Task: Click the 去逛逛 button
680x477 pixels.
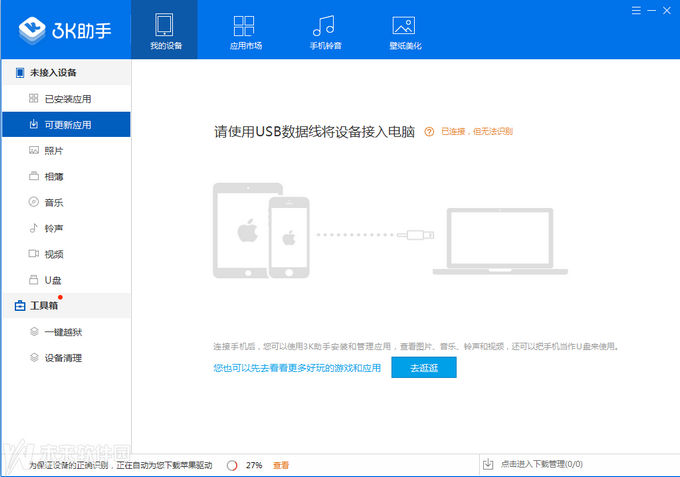Action: (x=423, y=368)
